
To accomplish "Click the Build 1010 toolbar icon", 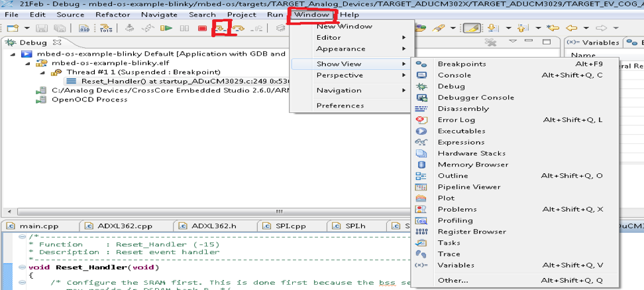I will tap(105, 28).
